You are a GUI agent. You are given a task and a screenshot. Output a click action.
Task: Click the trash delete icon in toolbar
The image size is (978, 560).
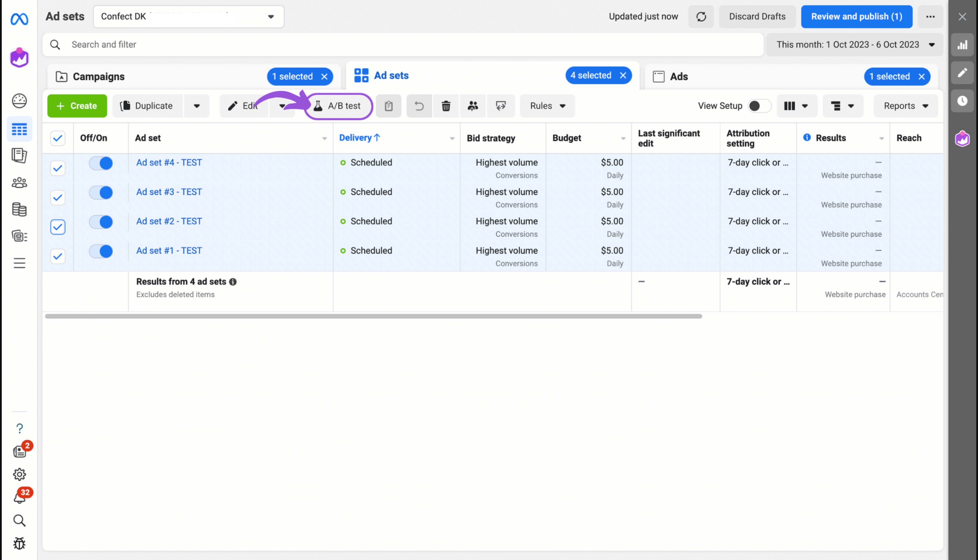click(446, 106)
